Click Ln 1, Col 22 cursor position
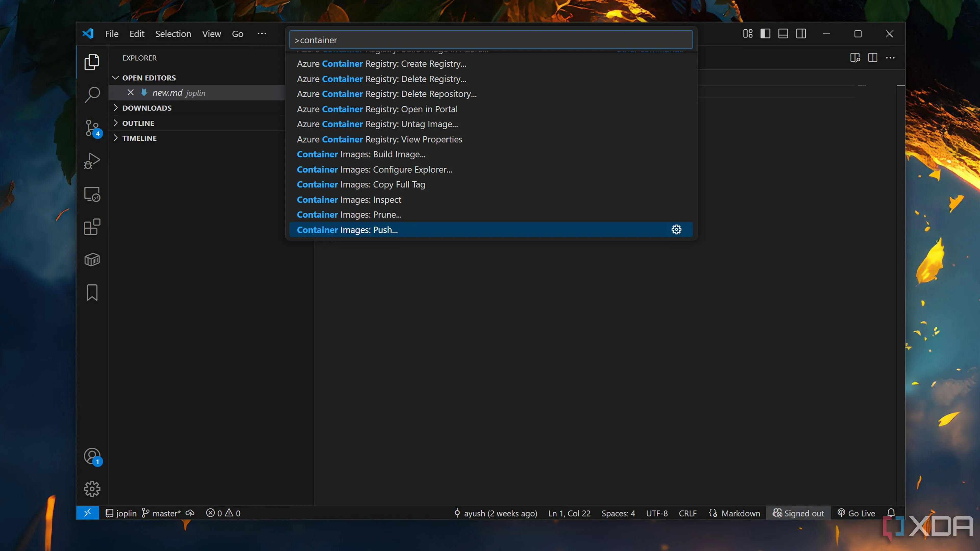Image resolution: width=980 pixels, height=551 pixels. tap(569, 513)
